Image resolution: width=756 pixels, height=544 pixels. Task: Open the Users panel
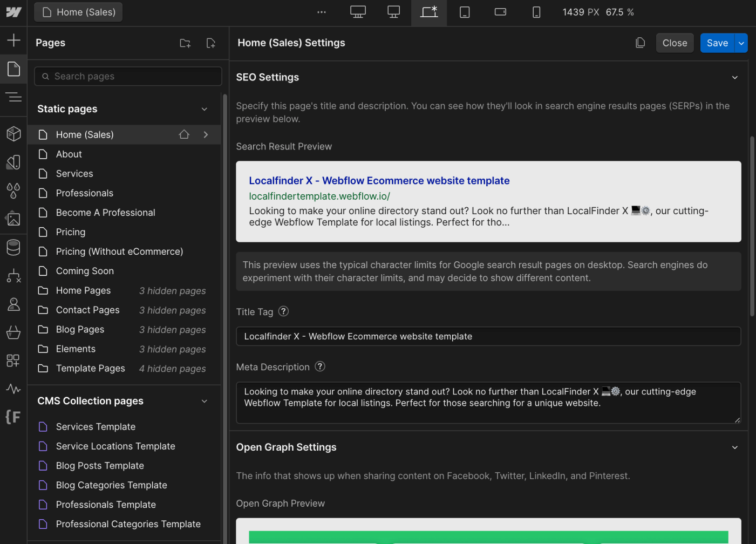(x=13, y=304)
